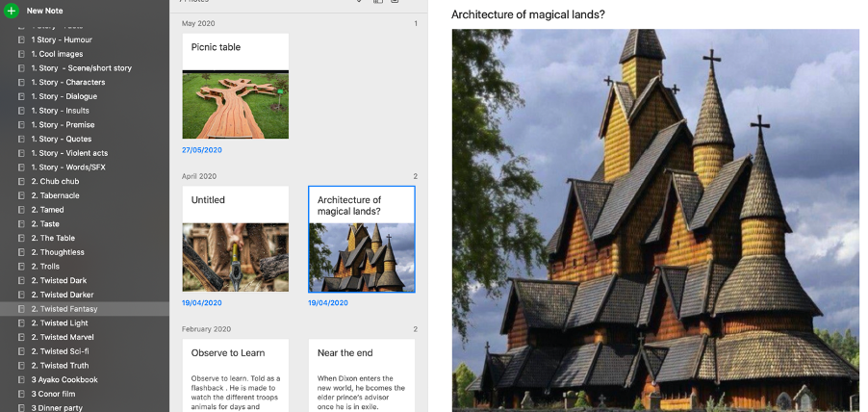This screenshot has width=868, height=412.
Task: Click the 19/04/2020 date under Architecture note
Action: pyautogui.click(x=328, y=303)
